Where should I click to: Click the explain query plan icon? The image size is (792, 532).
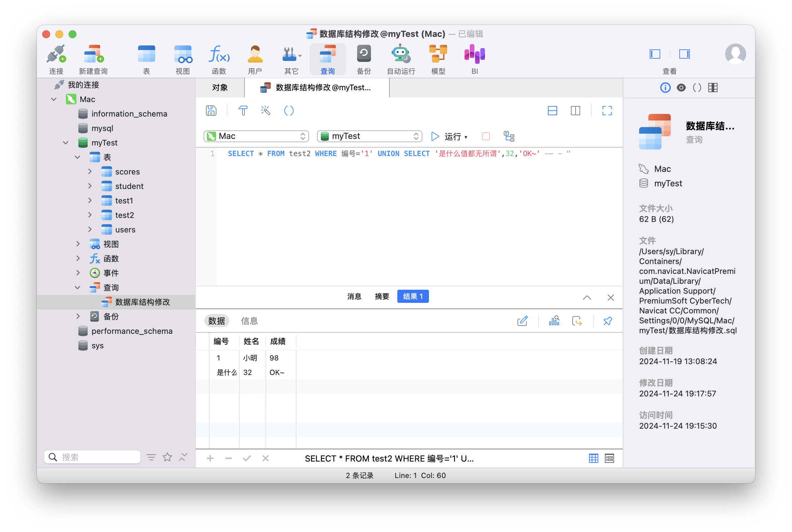tap(509, 136)
